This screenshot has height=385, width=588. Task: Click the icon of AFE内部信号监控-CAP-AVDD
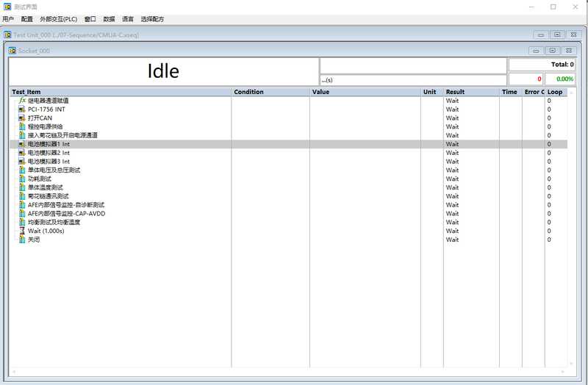click(x=22, y=213)
